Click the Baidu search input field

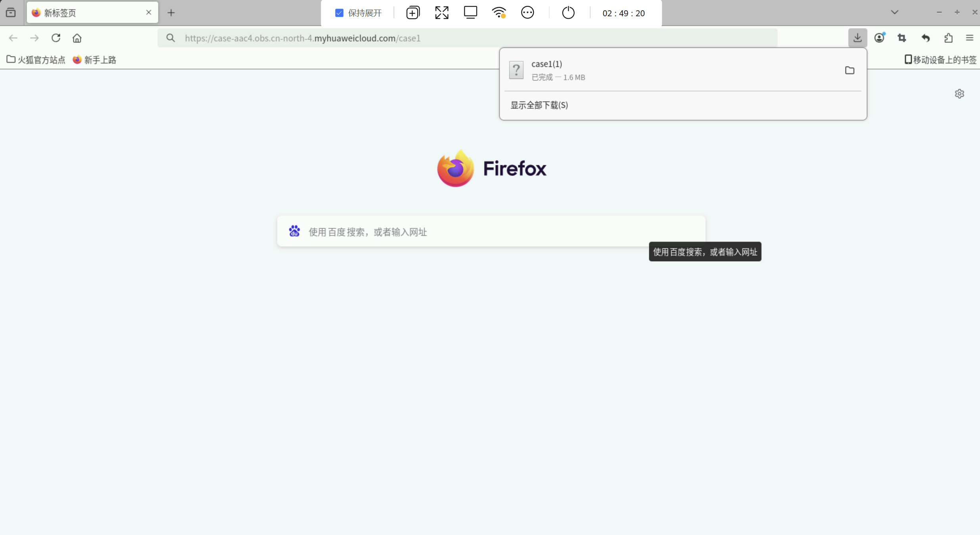click(491, 232)
